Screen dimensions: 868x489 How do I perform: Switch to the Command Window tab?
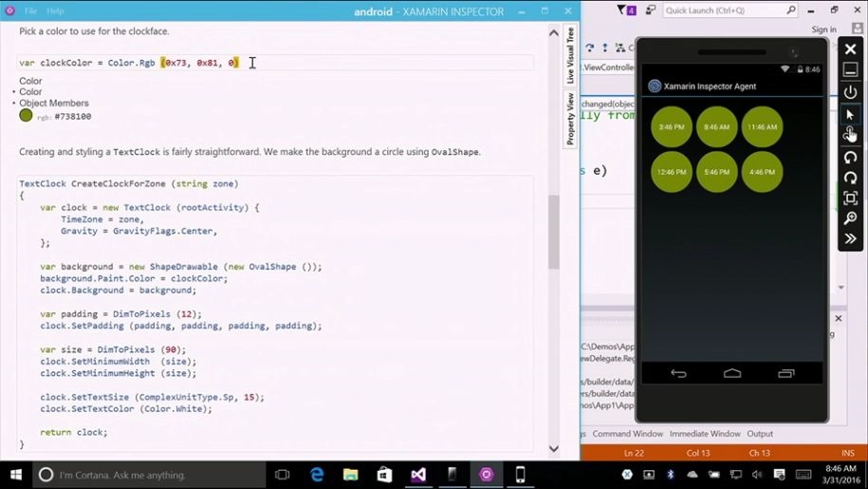(627, 434)
